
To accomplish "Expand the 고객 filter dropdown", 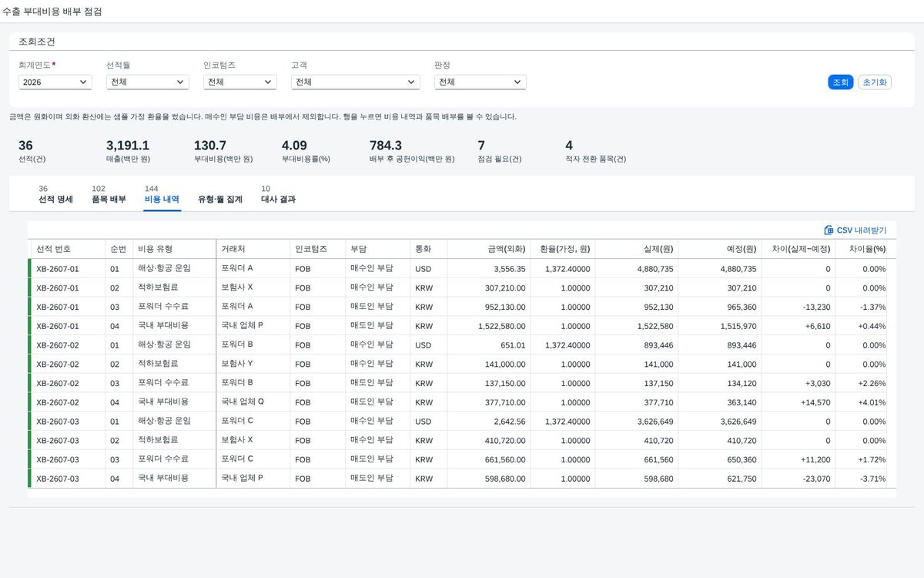I will [x=356, y=82].
